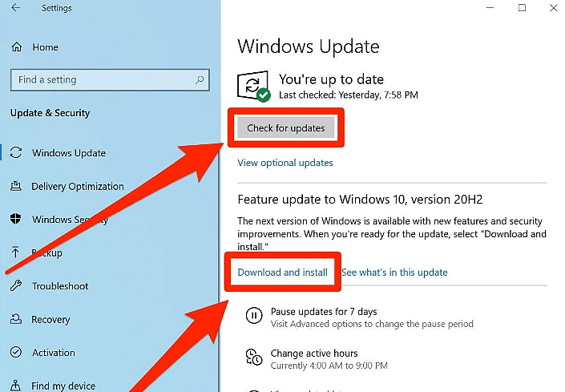Viewport: 565px width, 392px height.
Task: Click the Update & Security section header
Action: 50,113
